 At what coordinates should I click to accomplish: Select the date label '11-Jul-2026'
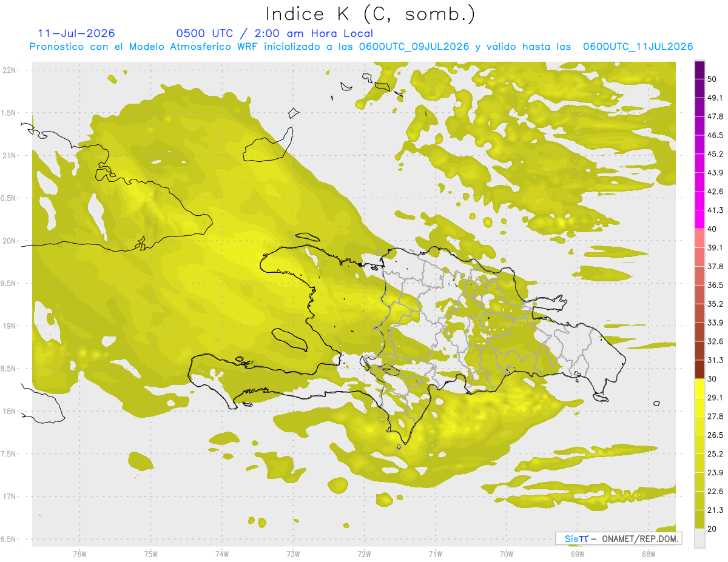(76, 33)
